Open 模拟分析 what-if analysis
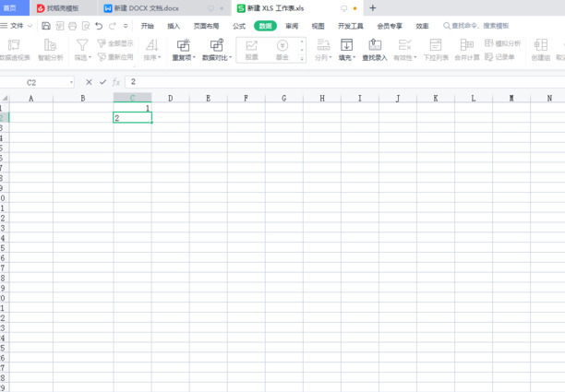Screen dimensions: 565x392 (x=502, y=43)
